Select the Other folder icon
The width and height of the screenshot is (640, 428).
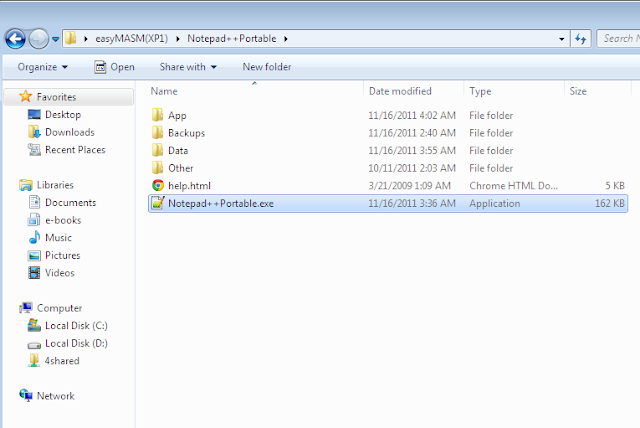tap(158, 168)
